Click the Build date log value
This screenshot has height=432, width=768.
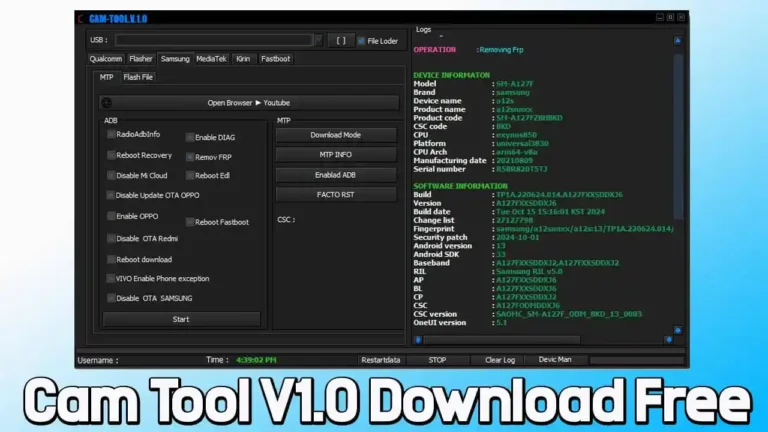[x=550, y=212]
